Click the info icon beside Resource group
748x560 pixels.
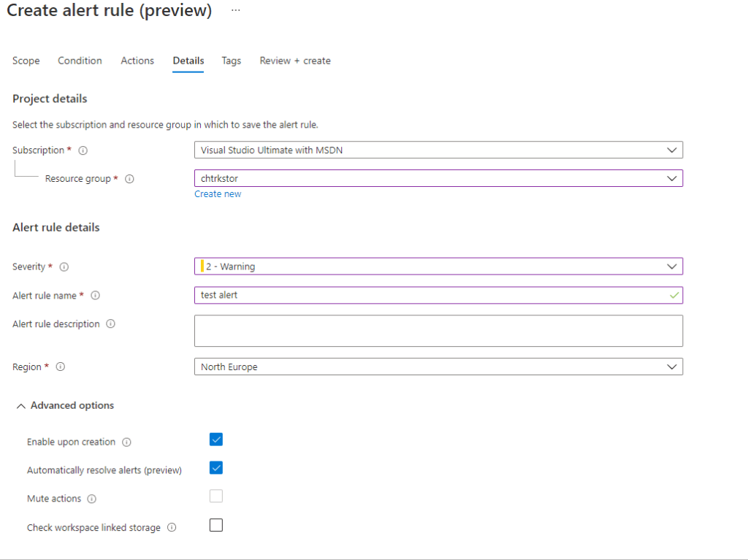click(x=129, y=179)
